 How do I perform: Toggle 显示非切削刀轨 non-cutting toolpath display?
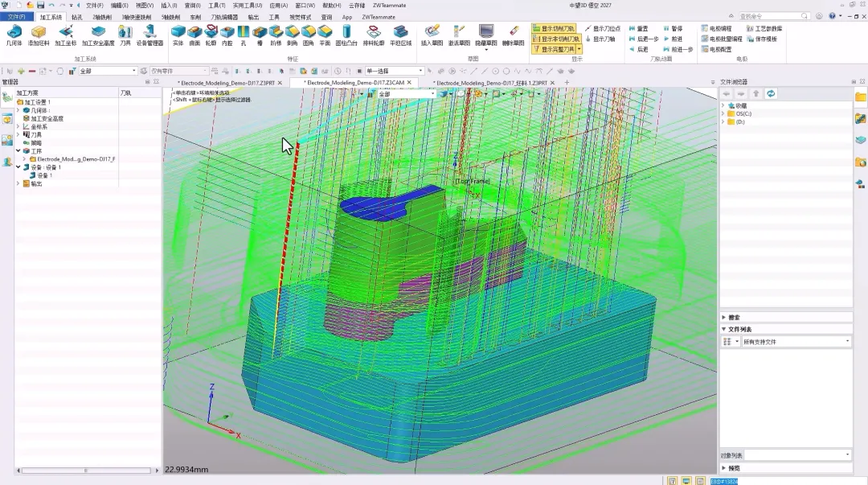[556, 39]
